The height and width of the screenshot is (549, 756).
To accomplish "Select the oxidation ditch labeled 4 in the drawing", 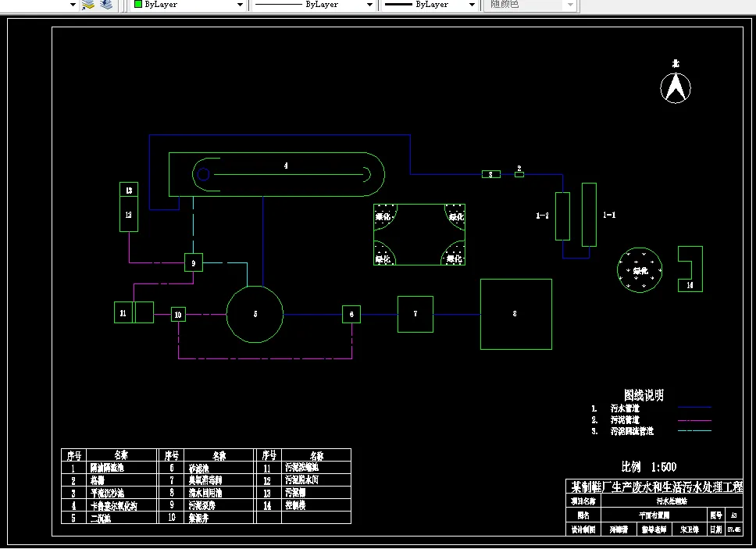I will click(276, 174).
